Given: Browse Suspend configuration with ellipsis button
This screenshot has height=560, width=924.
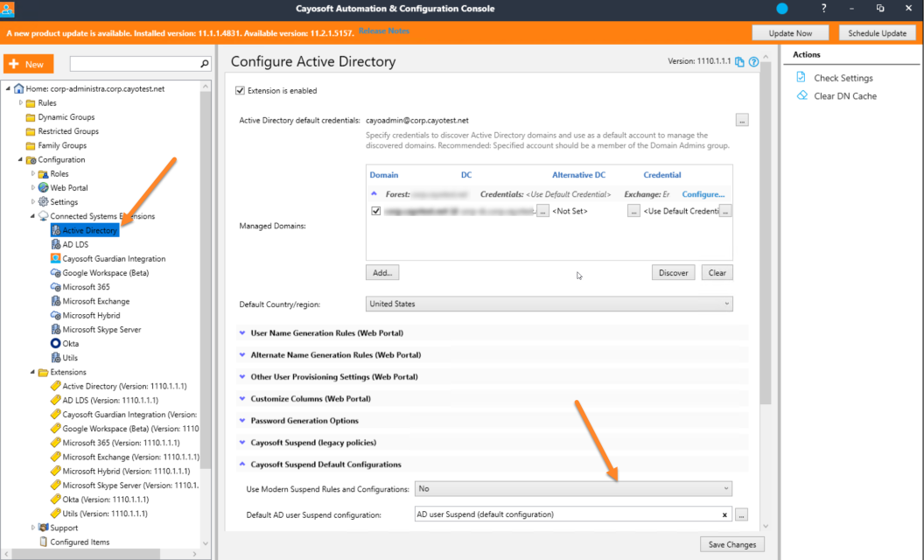Looking at the screenshot, I should (x=741, y=514).
